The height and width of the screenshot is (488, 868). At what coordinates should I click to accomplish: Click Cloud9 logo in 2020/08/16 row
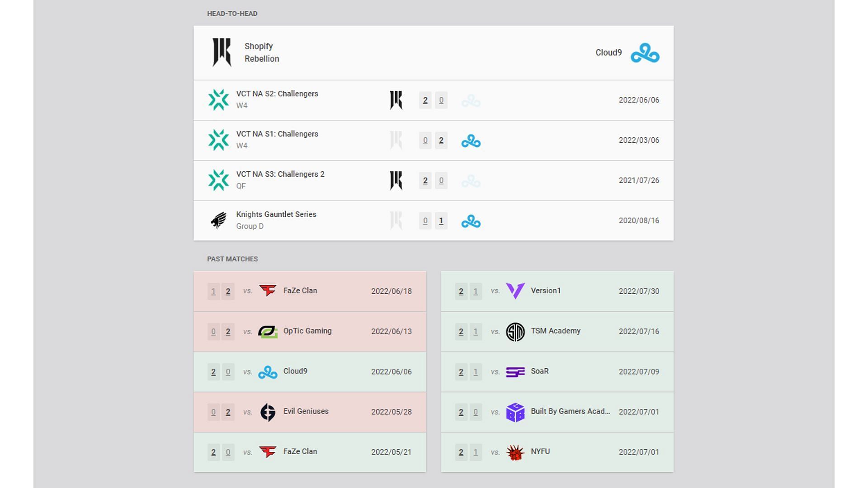tap(471, 221)
